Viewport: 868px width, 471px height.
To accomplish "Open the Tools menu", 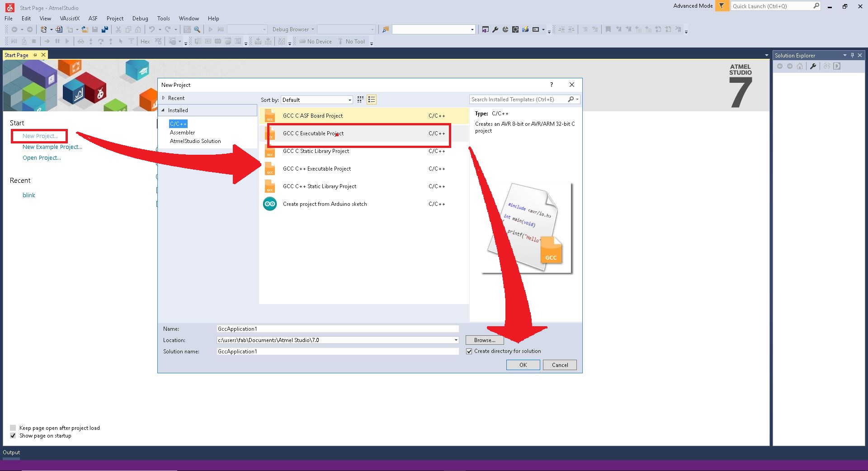I will pyautogui.click(x=164, y=19).
